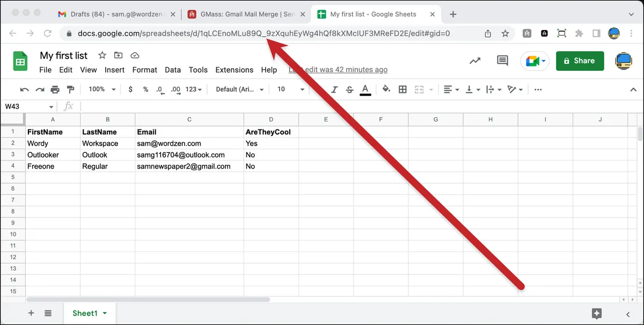The height and width of the screenshot is (325, 644).
Task: Open the last edit was 42 minutes ago link
Action: [x=338, y=70]
